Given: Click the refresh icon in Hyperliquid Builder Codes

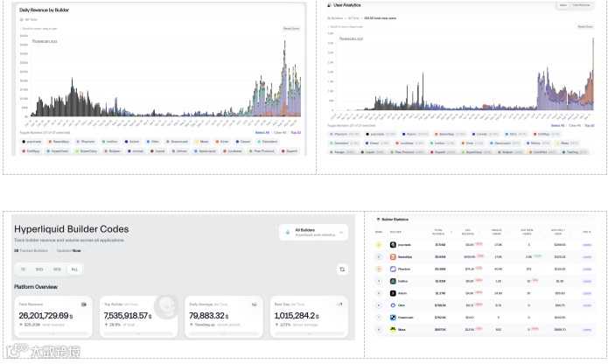Looking at the screenshot, I should pyautogui.click(x=342, y=269).
